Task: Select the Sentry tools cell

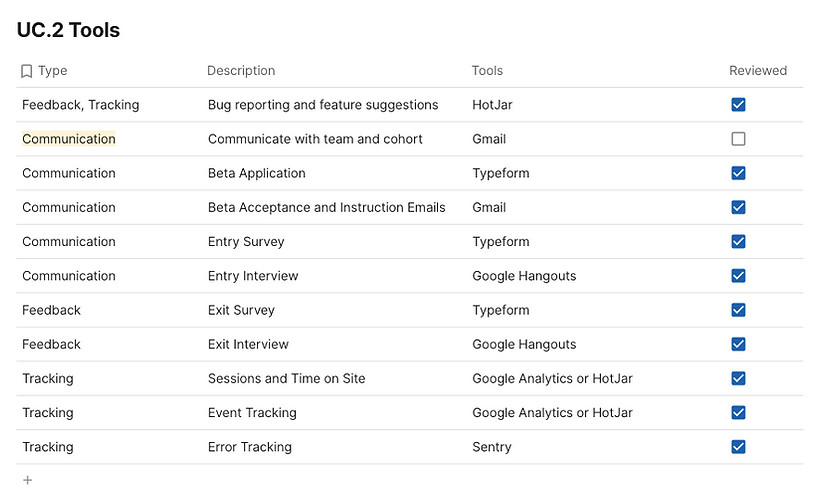Action: point(492,447)
